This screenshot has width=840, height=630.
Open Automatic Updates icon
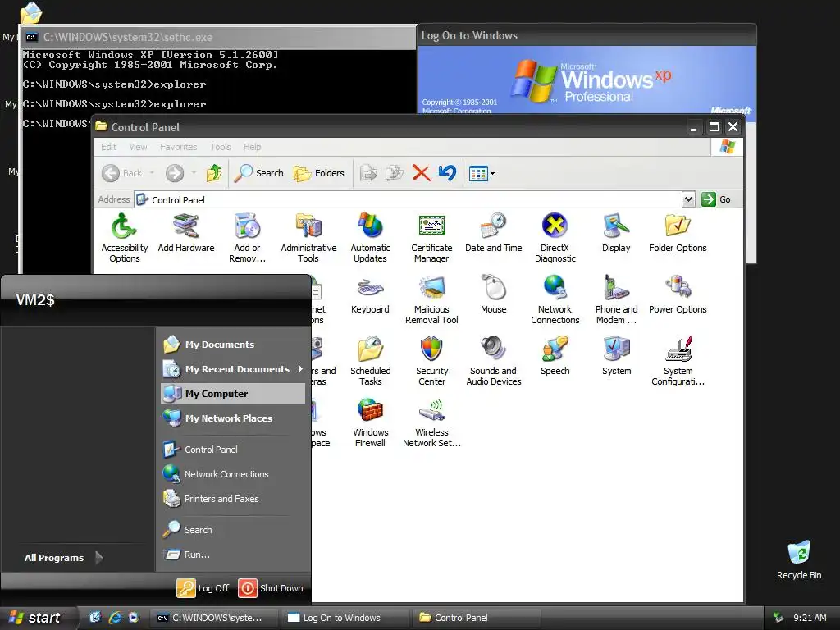coord(370,239)
